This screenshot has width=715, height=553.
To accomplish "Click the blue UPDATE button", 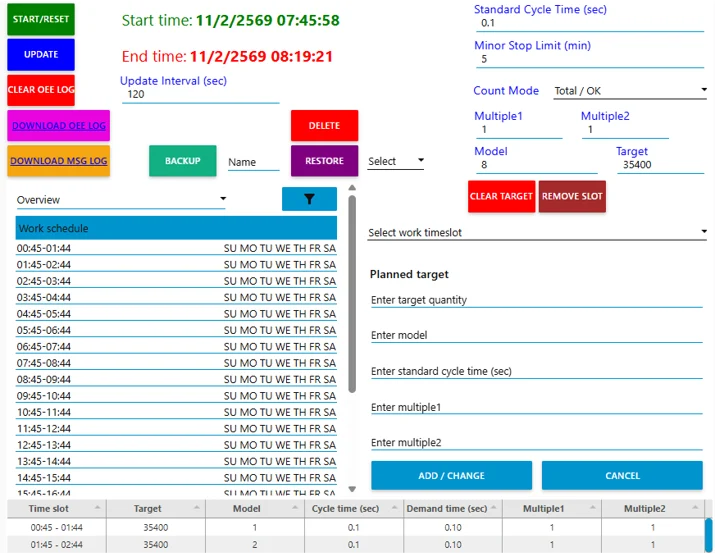I will (x=41, y=54).
